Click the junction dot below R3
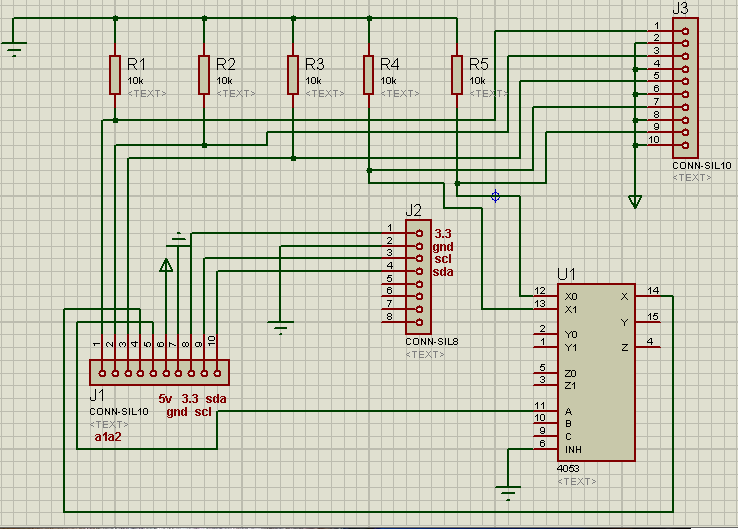The image size is (739, 529). tap(293, 158)
